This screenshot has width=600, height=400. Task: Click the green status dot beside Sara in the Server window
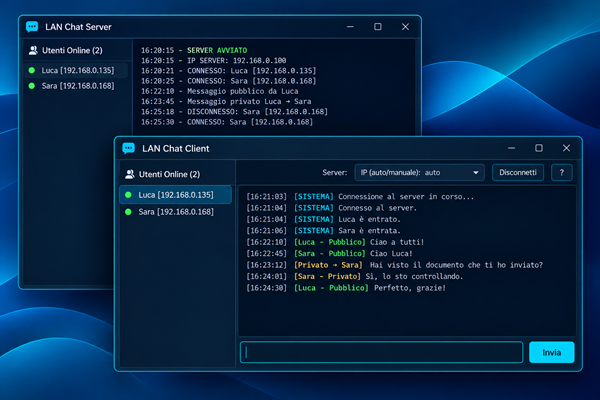coord(32,86)
